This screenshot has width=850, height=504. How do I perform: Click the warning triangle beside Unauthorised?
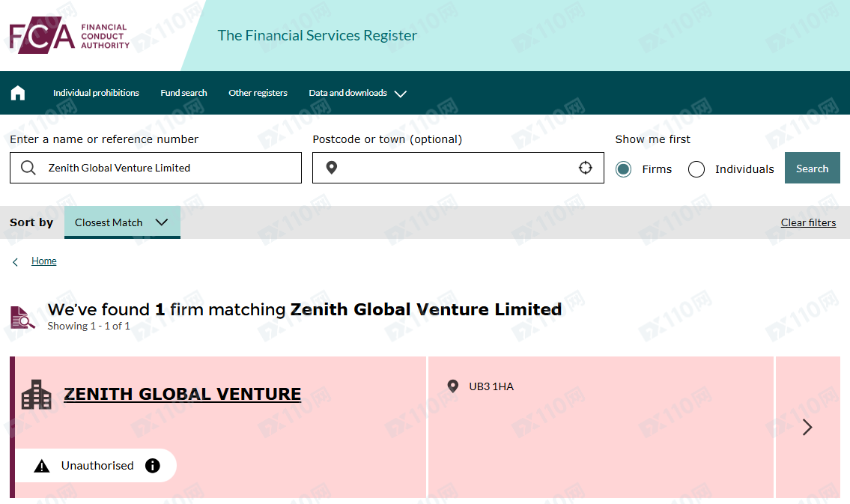(x=42, y=466)
